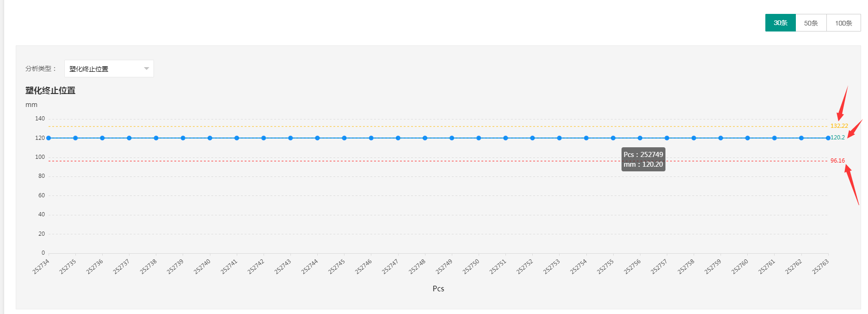
Task: Click the x-axis label 252749
Action: pyautogui.click(x=444, y=267)
